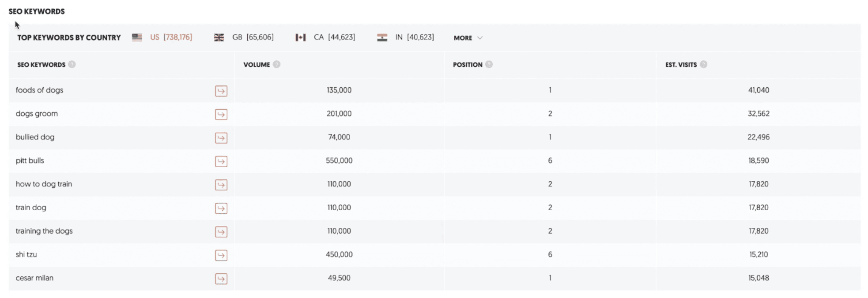Expand the More countries dropdown

[x=468, y=38]
